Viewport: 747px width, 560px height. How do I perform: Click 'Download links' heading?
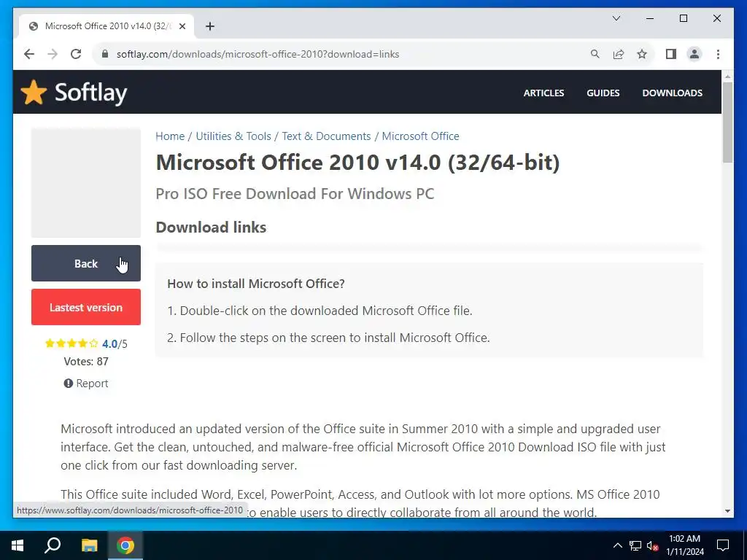(211, 227)
